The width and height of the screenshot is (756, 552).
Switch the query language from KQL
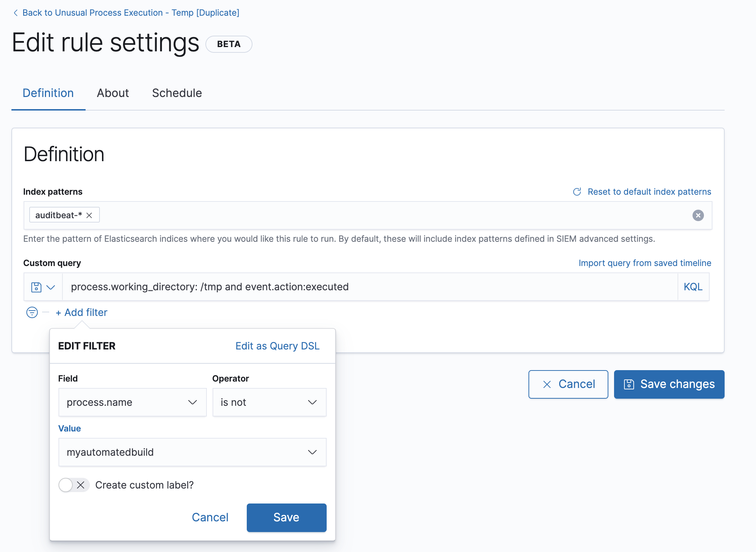point(693,287)
